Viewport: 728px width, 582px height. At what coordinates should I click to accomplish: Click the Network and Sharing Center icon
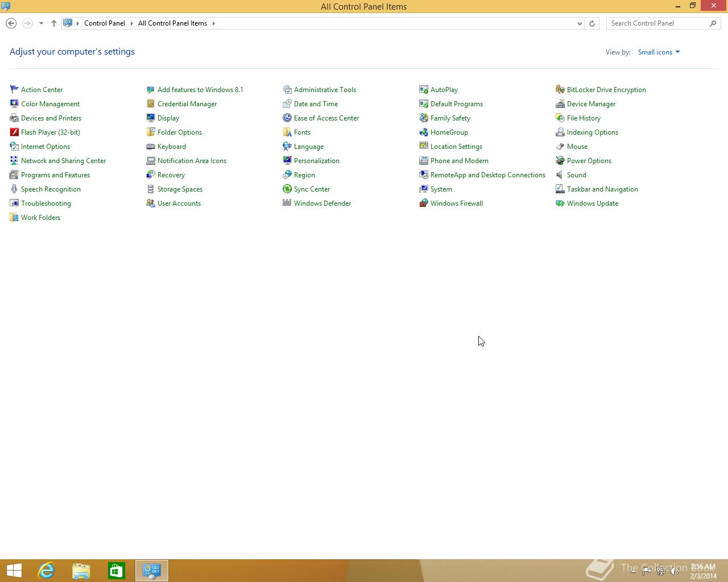tap(14, 160)
